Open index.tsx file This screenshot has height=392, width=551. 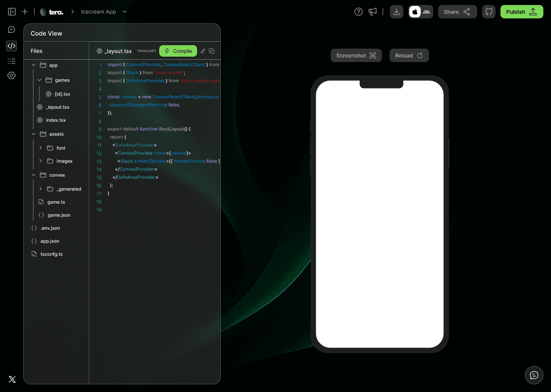tap(51, 120)
